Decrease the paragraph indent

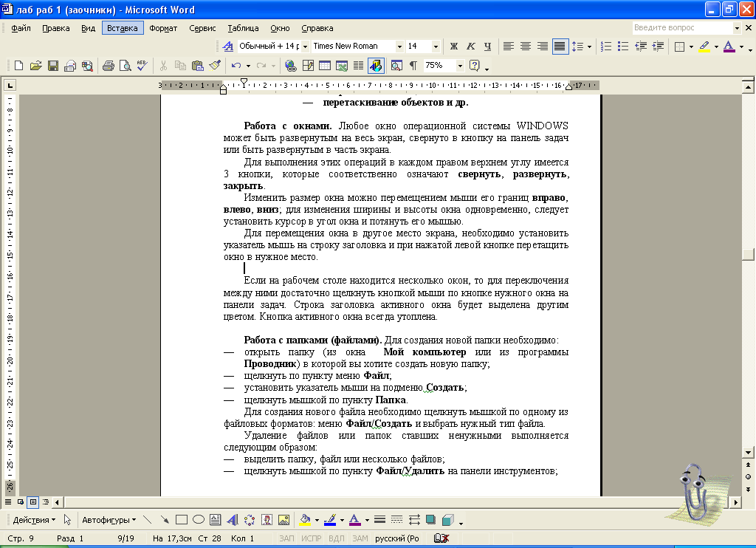[640, 47]
